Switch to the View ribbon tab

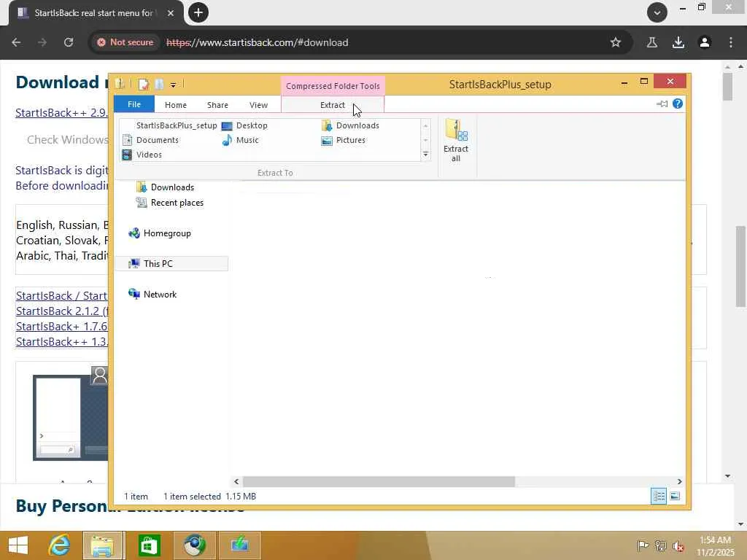pyautogui.click(x=259, y=105)
